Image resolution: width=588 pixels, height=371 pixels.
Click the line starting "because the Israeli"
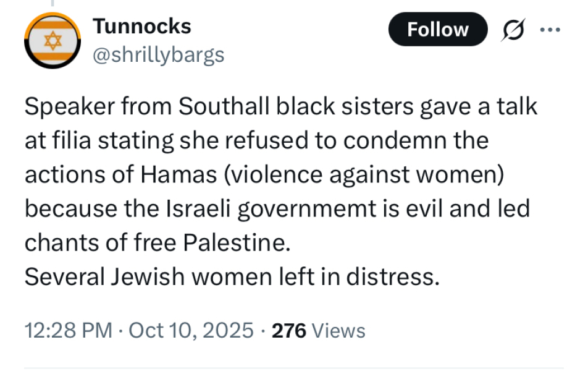[x=277, y=208]
